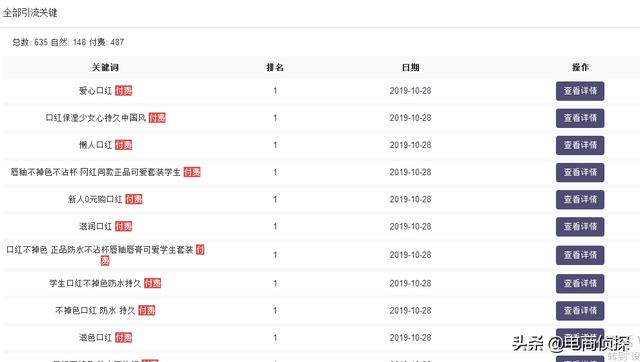Click the 付费 tag beside 新人0元购口红

coord(133,199)
